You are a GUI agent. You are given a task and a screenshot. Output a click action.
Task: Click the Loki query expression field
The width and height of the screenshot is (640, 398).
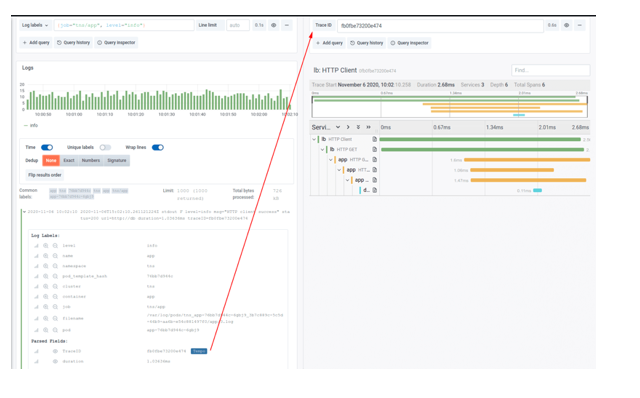(124, 25)
